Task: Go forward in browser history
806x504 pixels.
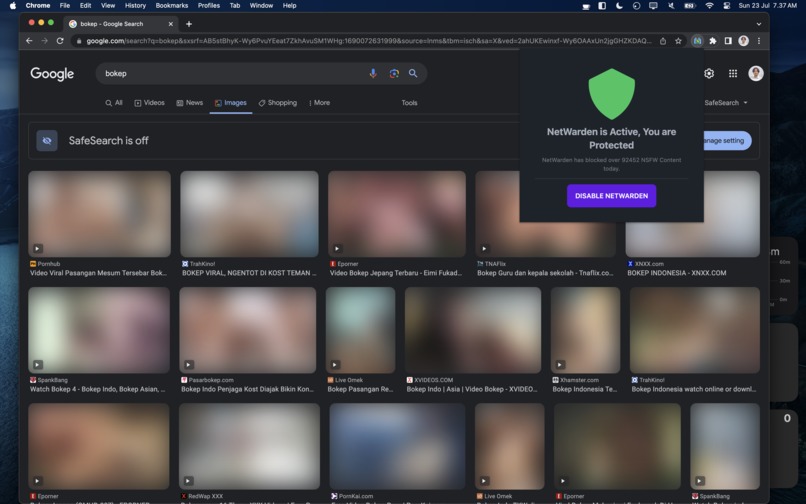Action: coord(45,41)
